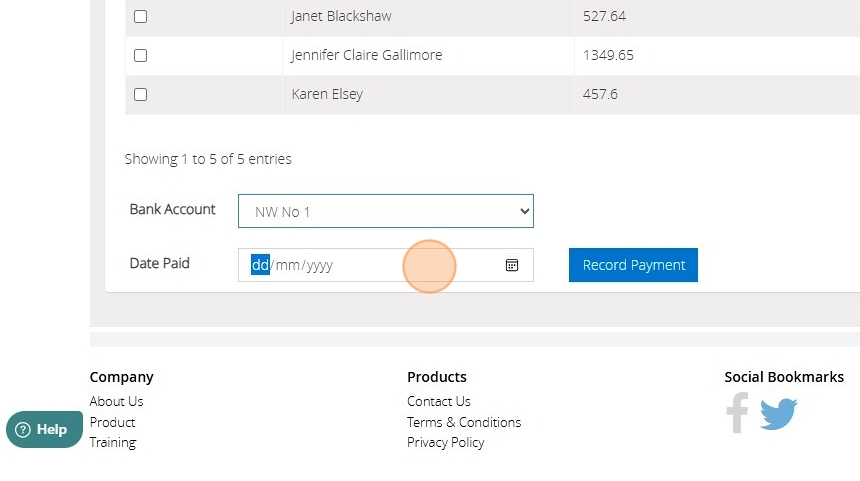
Task: Click the month part of the date
Action: point(287,265)
